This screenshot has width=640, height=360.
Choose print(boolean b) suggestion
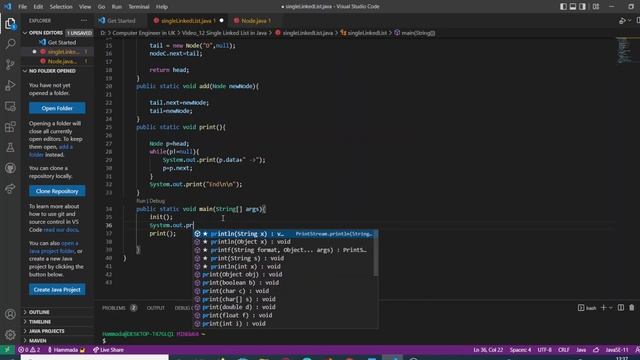283,283
